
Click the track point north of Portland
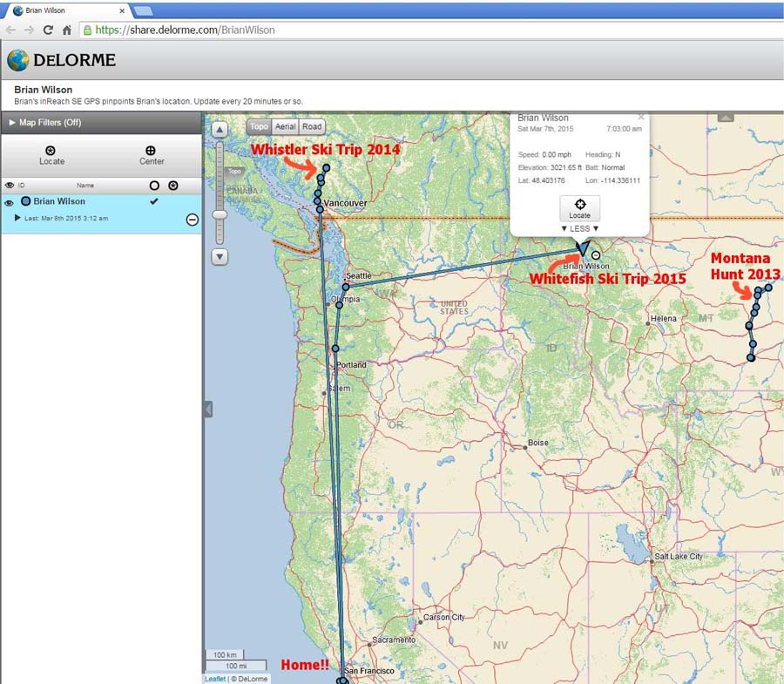(335, 348)
